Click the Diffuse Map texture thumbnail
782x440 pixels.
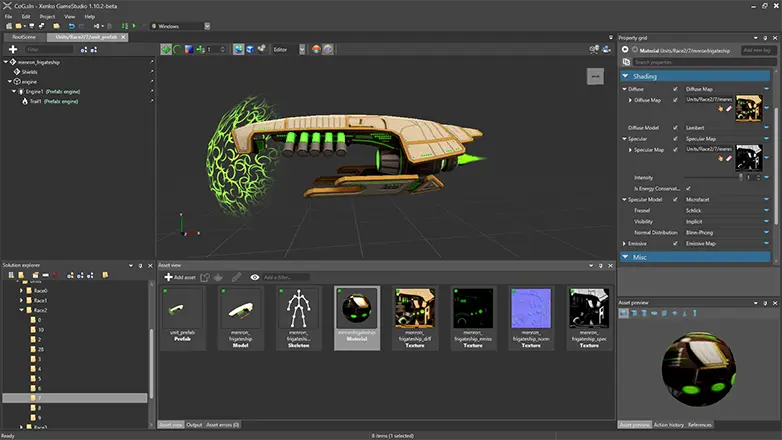pyautogui.click(x=749, y=108)
